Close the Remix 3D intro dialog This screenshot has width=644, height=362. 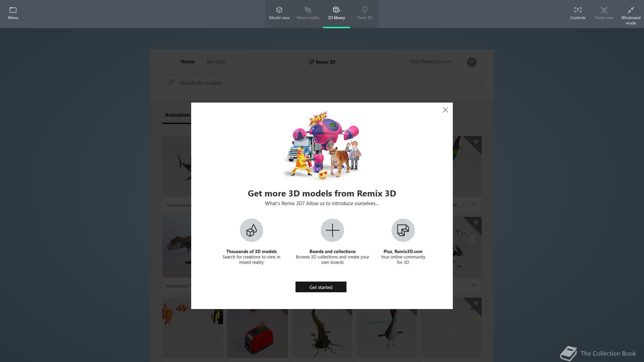pos(445,110)
